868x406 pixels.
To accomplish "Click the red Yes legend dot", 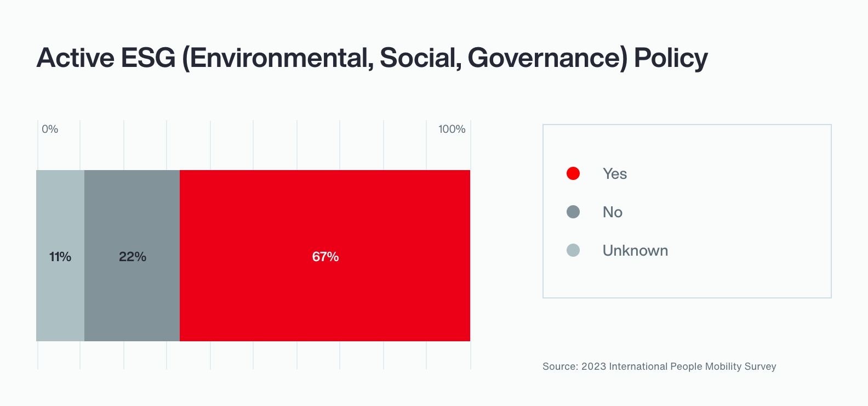I will point(573,173).
